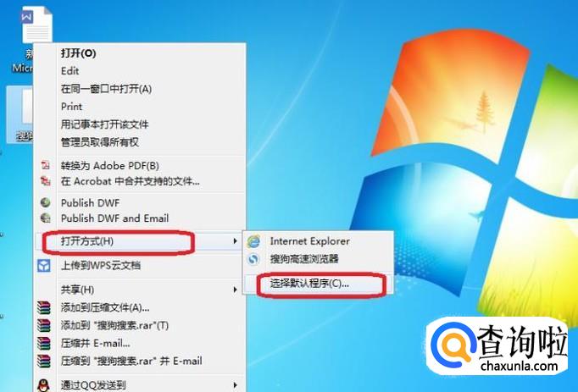Click the Acrobat combine files icon
578x392 pixels.
coord(45,181)
